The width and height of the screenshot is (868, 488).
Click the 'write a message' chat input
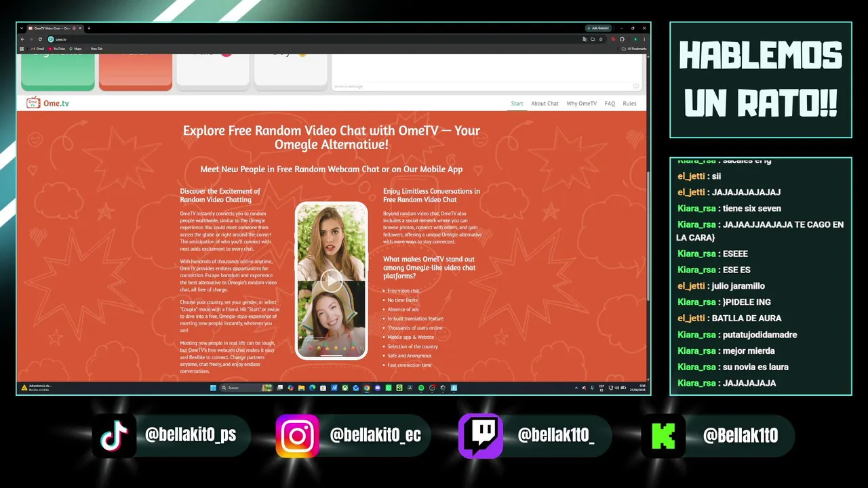coord(481,86)
